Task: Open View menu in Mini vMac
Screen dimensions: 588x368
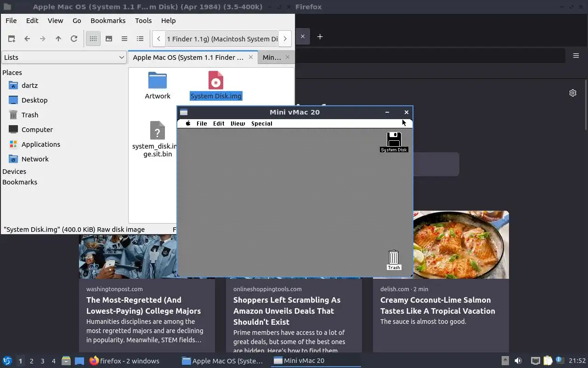Action: [237, 123]
